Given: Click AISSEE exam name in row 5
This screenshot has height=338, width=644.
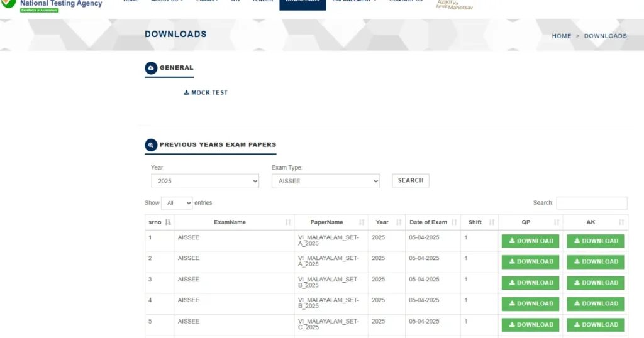Looking at the screenshot, I should (189, 321).
